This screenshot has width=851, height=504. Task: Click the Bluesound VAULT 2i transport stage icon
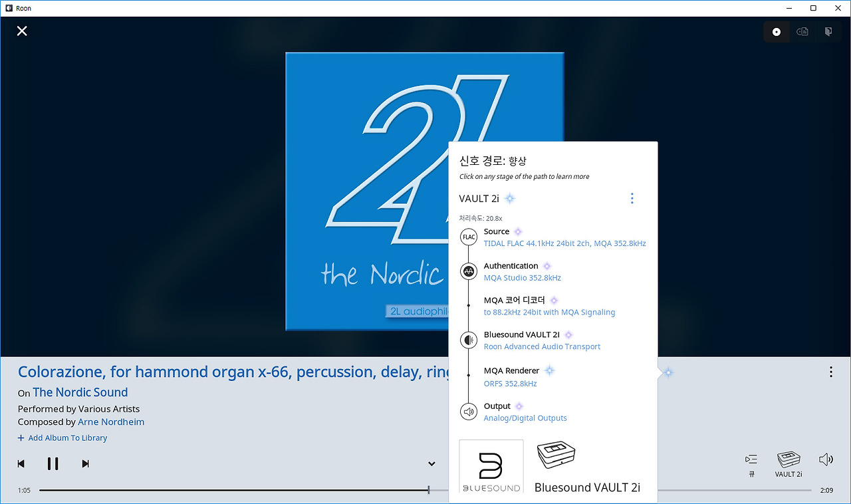(x=469, y=340)
